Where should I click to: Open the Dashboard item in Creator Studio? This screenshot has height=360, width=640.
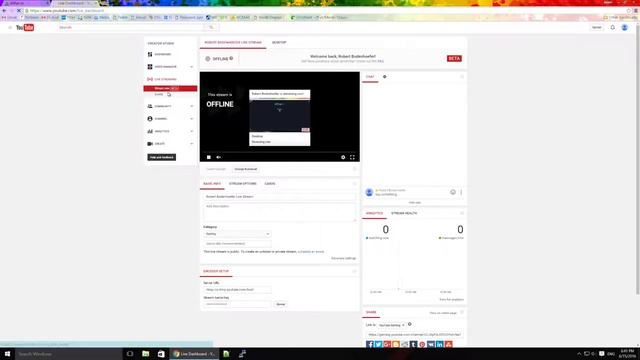[162, 54]
